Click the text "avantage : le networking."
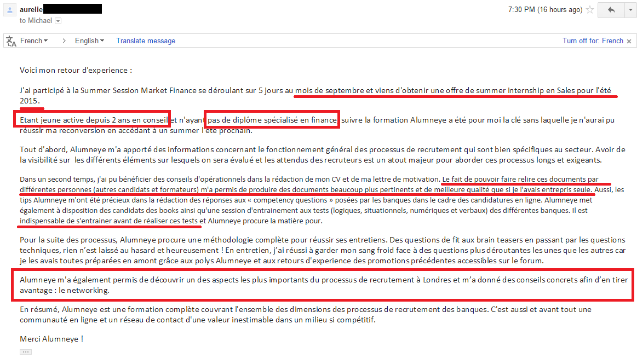Viewport: 637px width, 364px height. pos(65,290)
